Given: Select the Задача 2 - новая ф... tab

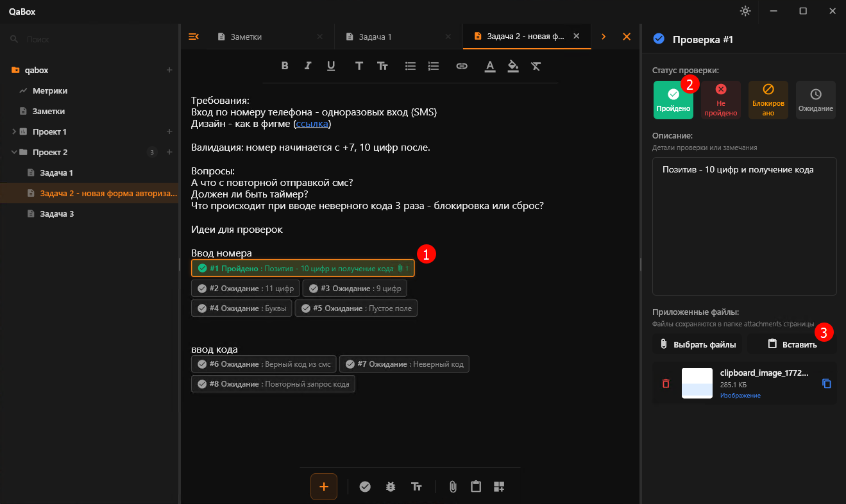Looking at the screenshot, I should pyautogui.click(x=526, y=37).
